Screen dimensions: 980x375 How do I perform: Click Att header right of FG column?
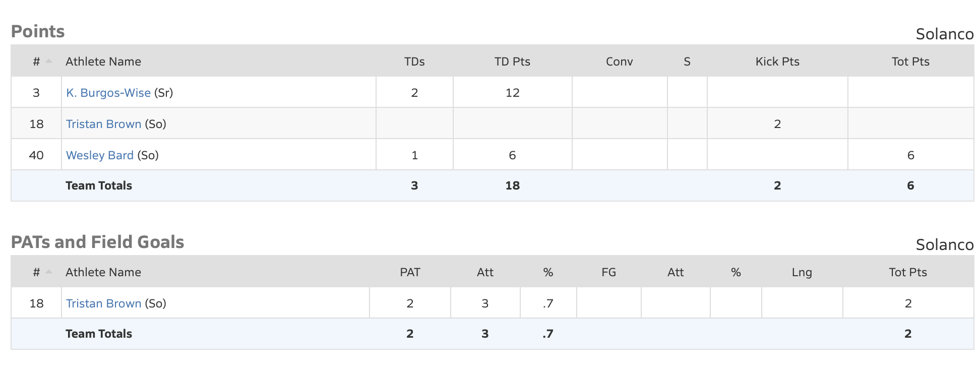click(x=676, y=272)
